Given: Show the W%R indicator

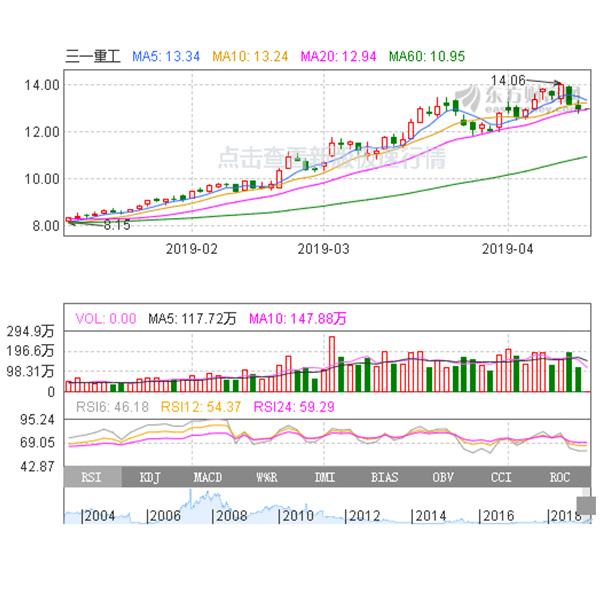Looking at the screenshot, I should (268, 477).
